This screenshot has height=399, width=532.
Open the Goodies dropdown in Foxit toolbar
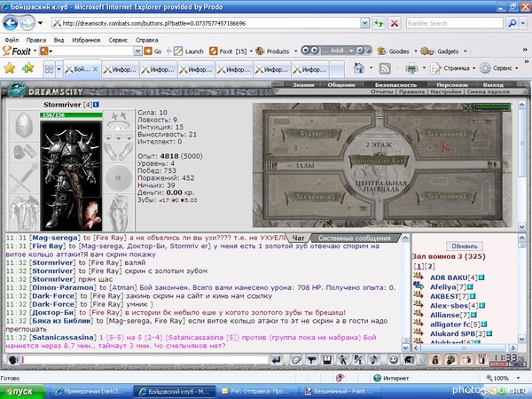coord(416,51)
